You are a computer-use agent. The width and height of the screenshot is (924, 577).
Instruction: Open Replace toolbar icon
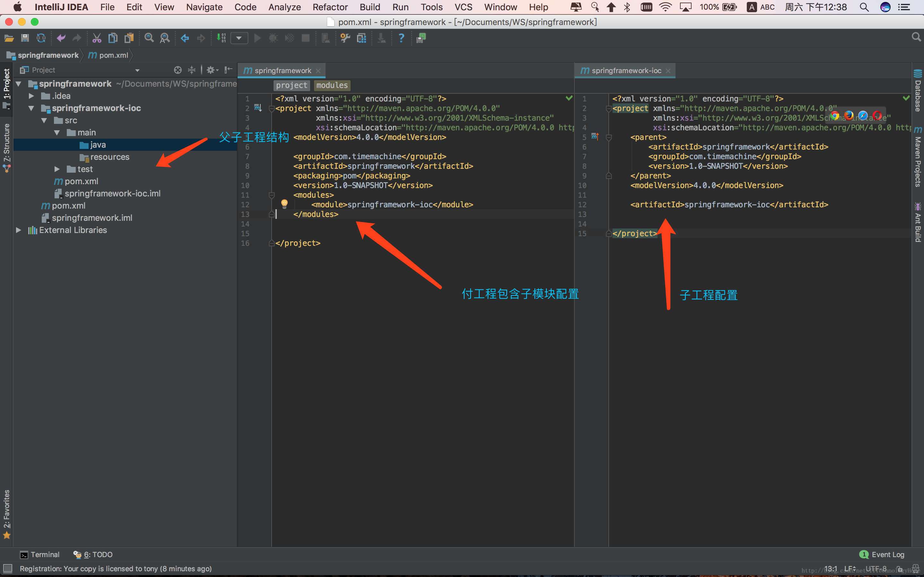[x=165, y=38]
